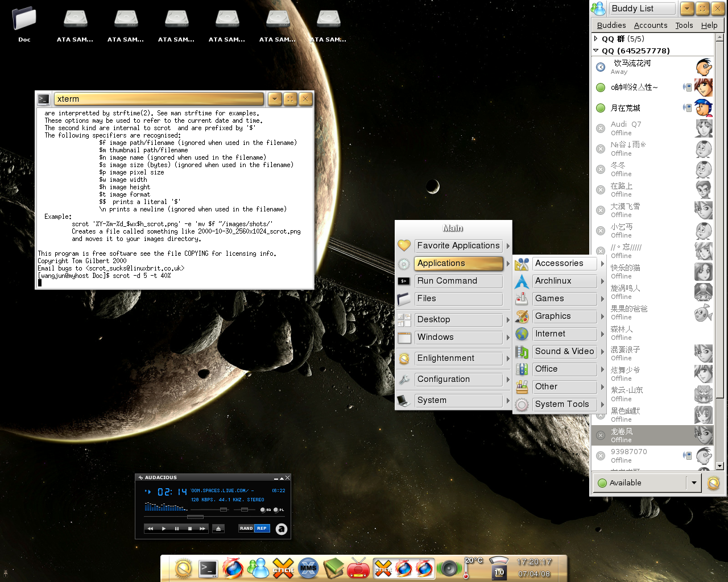Collapse the QQ (645257778) group
Image resolution: width=728 pixels, height=582 pixels.
595,51
